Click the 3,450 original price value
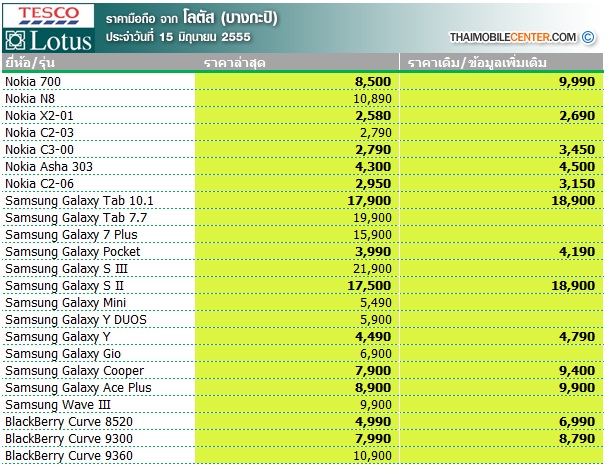 577,150
